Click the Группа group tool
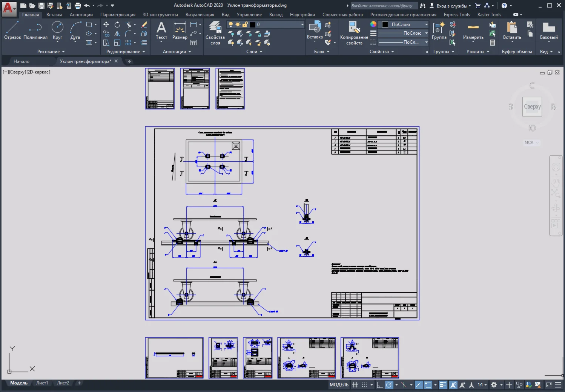The image size is (565, 392). point(439,31)
